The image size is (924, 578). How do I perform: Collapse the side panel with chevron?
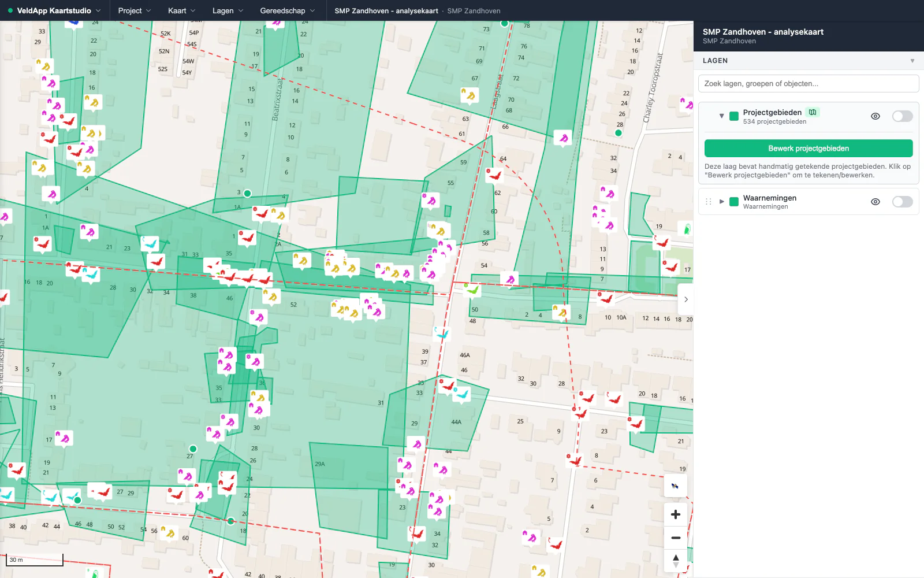pos(685,299)
